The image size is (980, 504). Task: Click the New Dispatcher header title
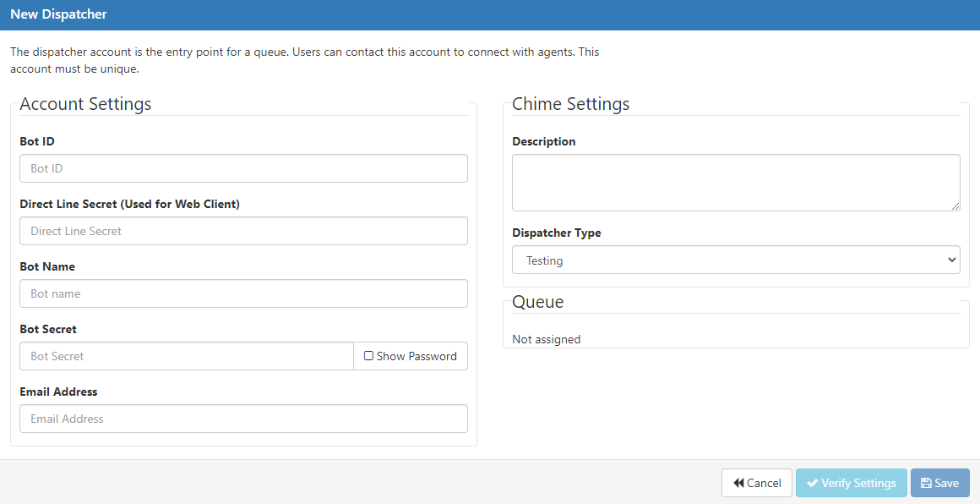[59, 14]
